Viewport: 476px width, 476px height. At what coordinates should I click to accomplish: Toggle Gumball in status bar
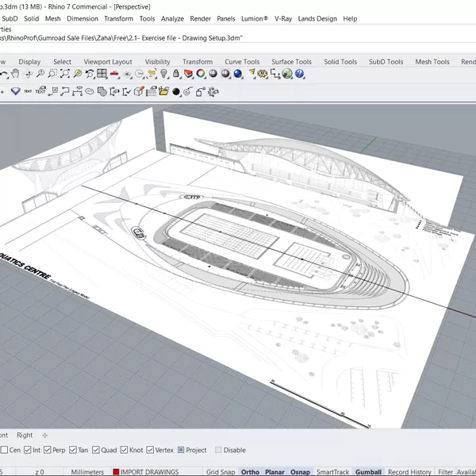point(368,472)
